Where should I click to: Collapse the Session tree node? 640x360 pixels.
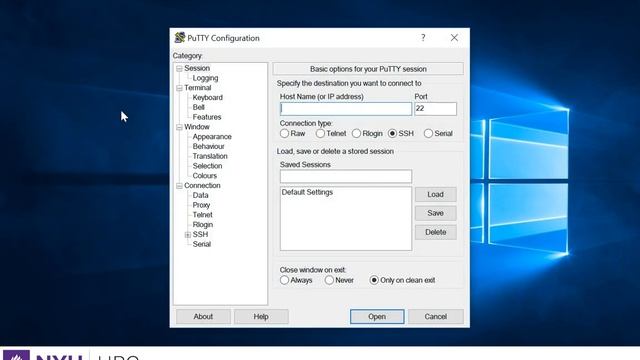(x=179, y=69)
